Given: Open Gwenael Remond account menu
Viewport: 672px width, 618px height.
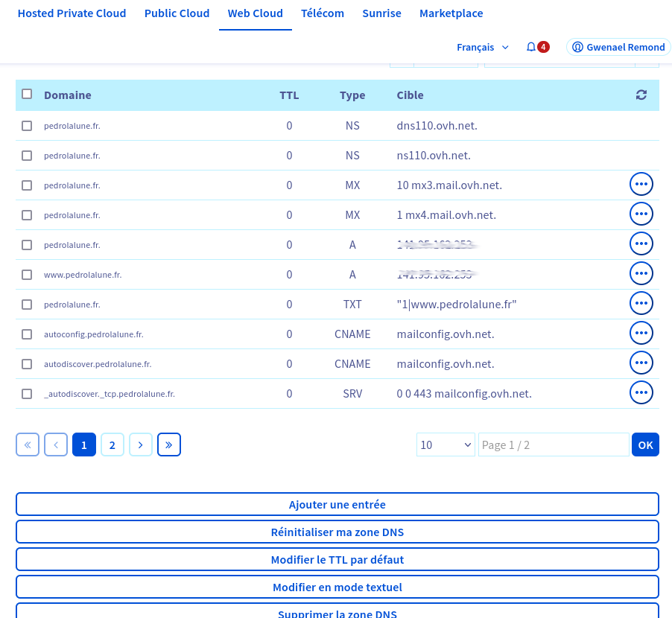Looking at the screenshot, I should (618, 47).
